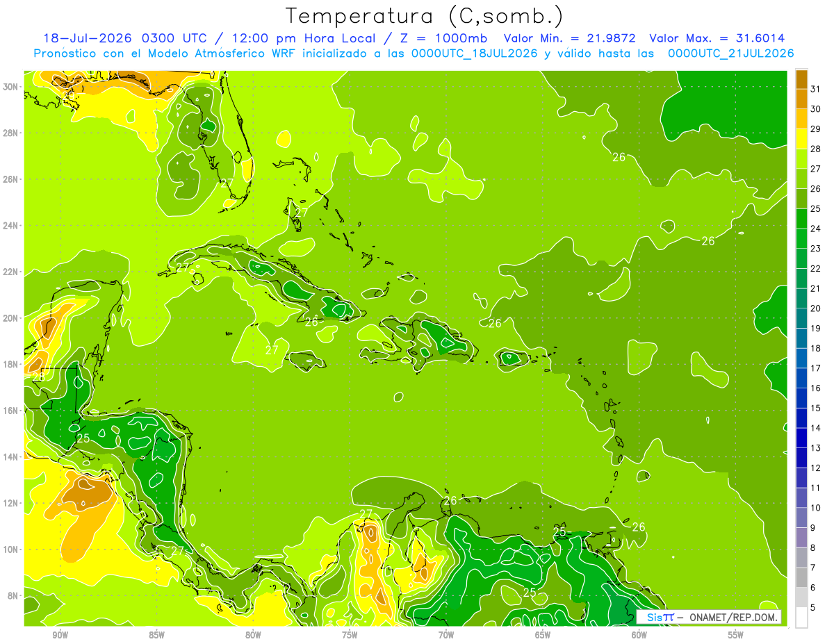Click the "18" colorbar label

coord(816,348)
